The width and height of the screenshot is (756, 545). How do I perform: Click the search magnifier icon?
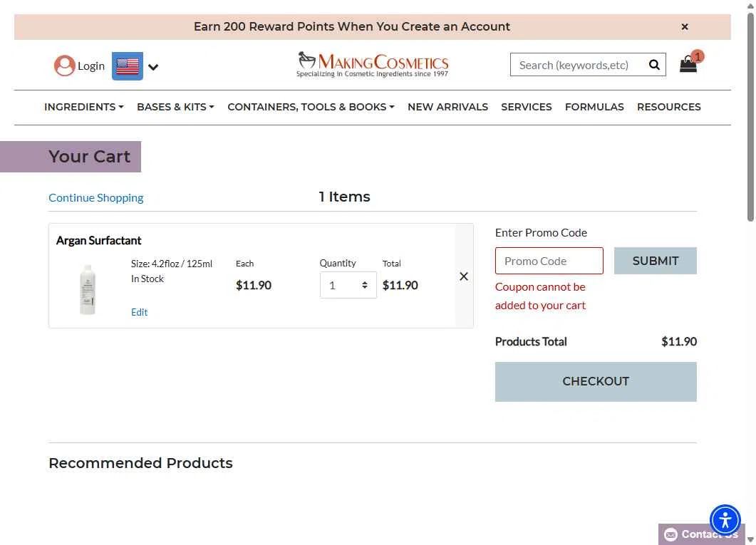pos(654,65)
